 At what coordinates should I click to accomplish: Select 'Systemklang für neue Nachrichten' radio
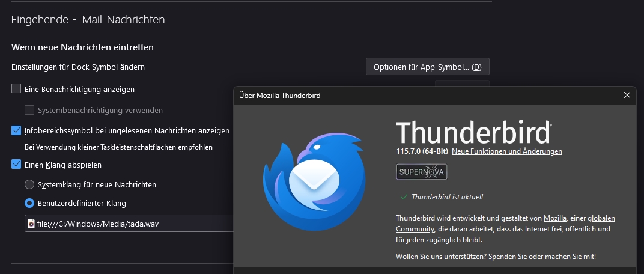29,184
